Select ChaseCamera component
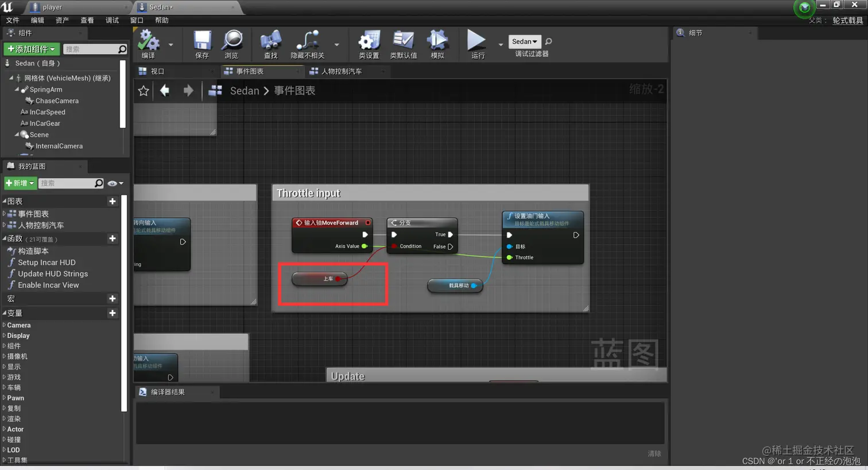The height and width of the screenshot is (470, 868). pyautogui.click(x=56, y=101)
